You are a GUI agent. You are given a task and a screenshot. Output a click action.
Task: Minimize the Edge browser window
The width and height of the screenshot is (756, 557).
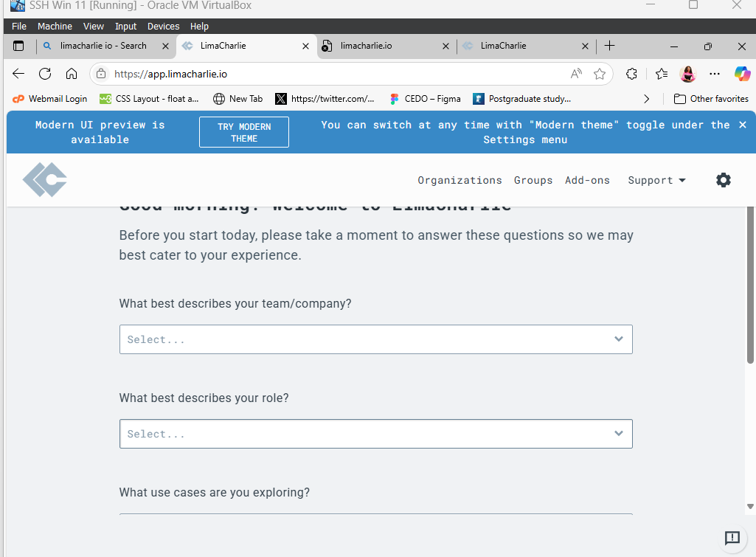[x=674, y=46]
